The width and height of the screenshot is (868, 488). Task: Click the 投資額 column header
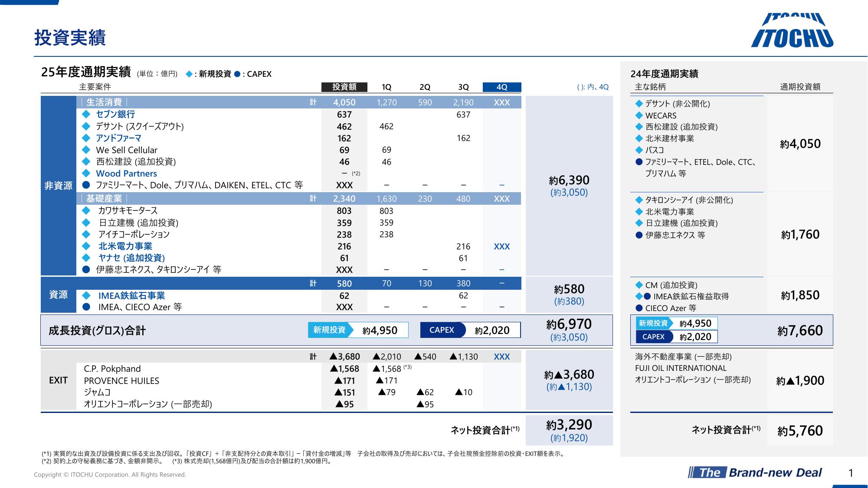coord(344,87)
